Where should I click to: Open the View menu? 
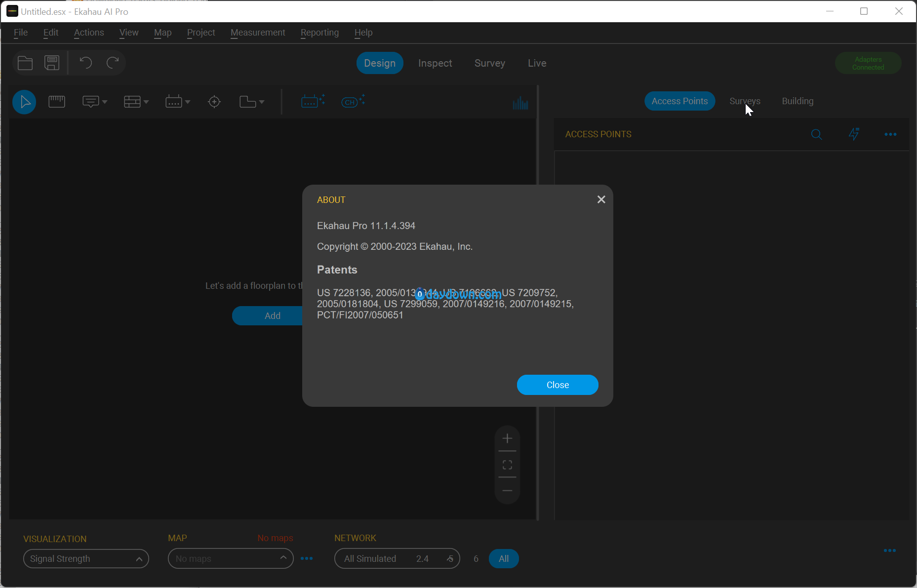tap(129, 33)
